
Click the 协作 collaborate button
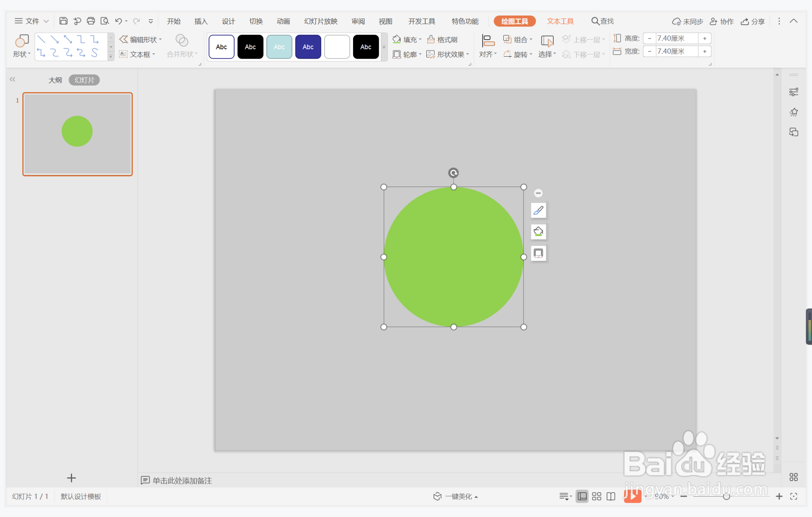[x=722, y=21]
